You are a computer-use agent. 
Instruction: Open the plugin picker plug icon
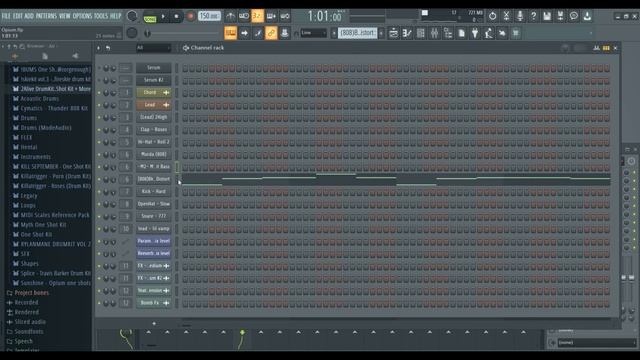pyautogui.click(x=475, y=33)
